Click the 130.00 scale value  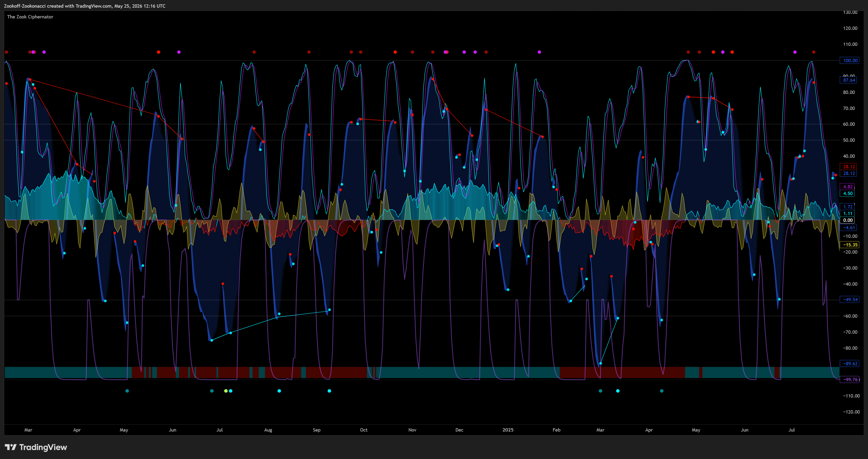tap(850, 12)
